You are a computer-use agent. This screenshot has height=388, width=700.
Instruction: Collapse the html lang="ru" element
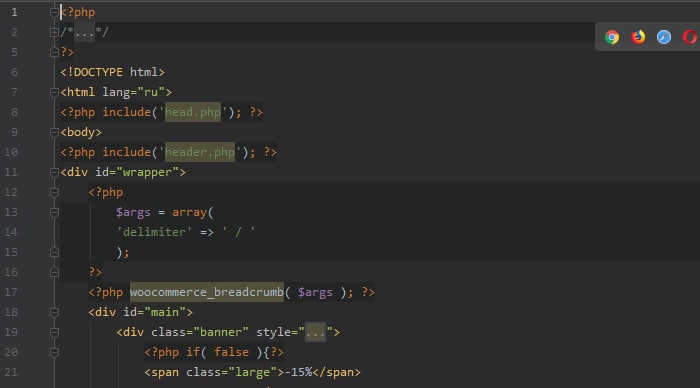point(54,92)
